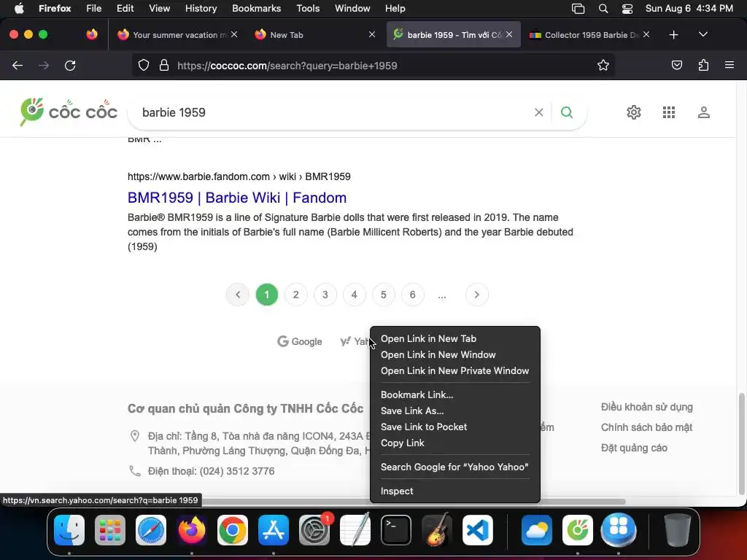Expand the list all tabs chevron
This screenshot has width=747, height=560.
click(703, 34)
